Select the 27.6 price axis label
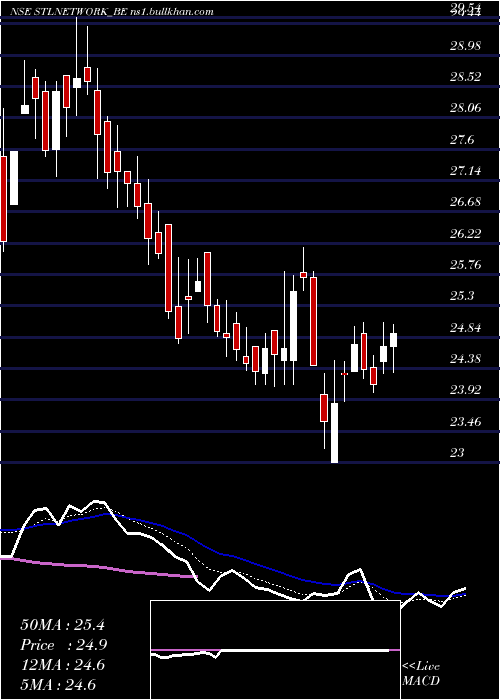Image resolution: width=500 pixels, height=700 pixels. [462, 140]
